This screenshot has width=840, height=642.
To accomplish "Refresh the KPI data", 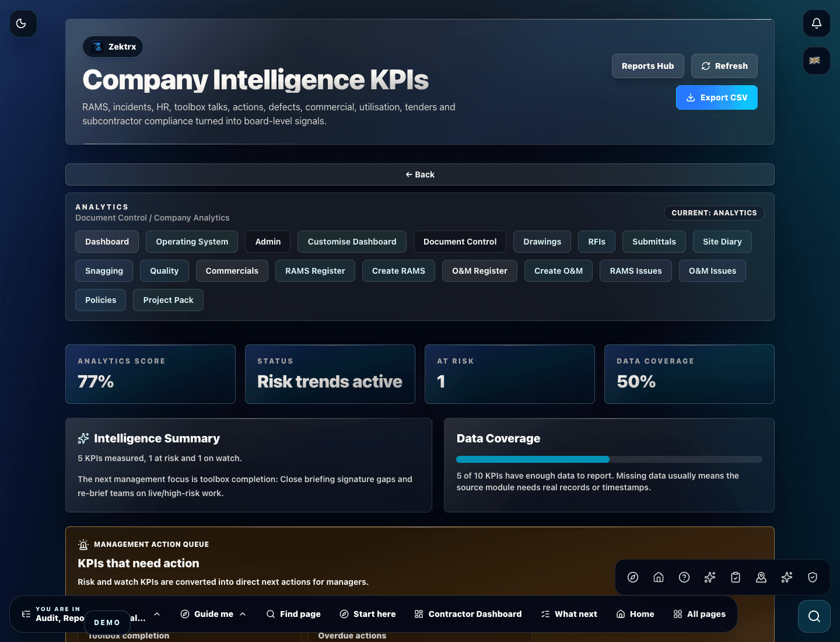I will point(724,66).
